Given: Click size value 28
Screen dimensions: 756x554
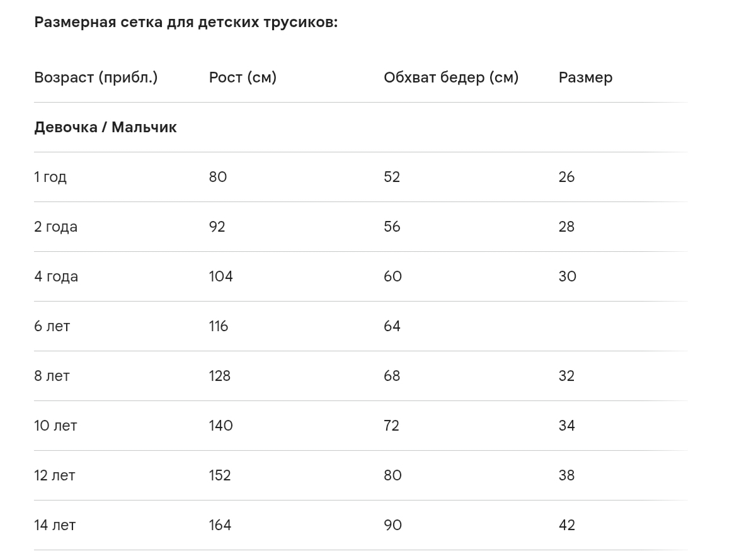Looking at the screenshot, I should [566, 227].
